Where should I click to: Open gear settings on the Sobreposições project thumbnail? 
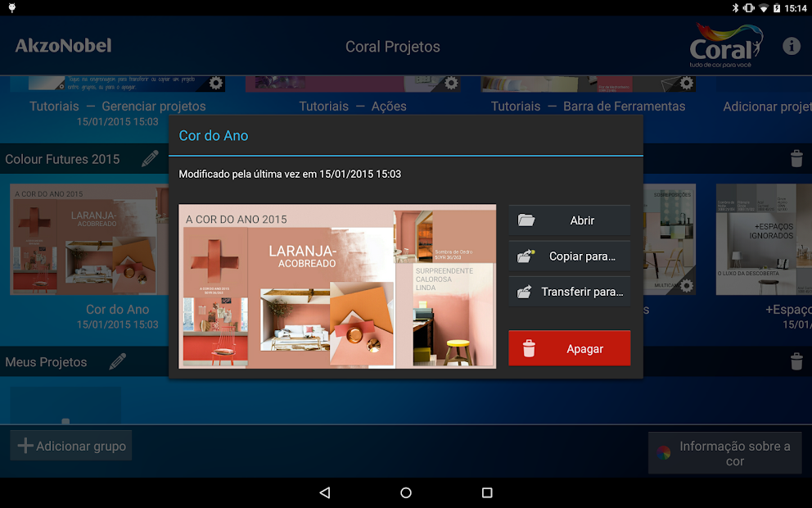[x=687, y=286]
